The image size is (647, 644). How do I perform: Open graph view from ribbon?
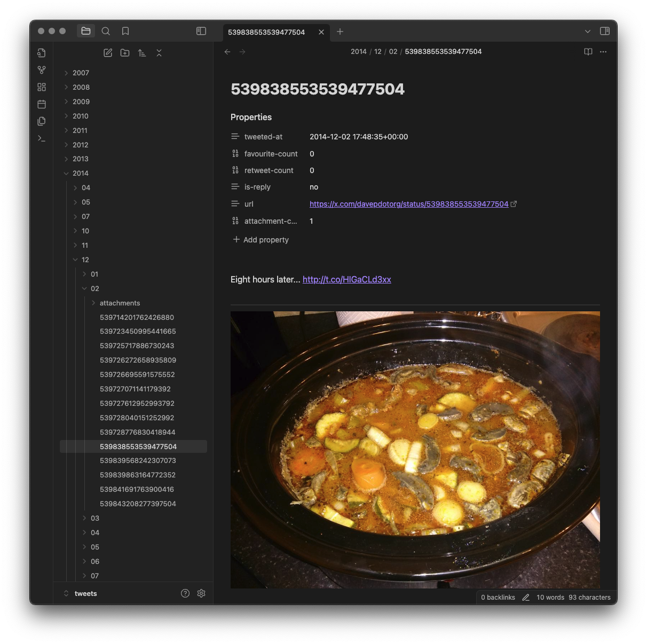click(x=42, y=70)
